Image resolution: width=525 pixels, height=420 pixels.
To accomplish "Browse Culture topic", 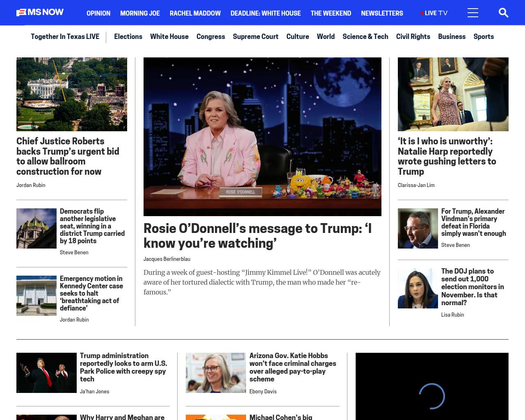I will 298,37.
